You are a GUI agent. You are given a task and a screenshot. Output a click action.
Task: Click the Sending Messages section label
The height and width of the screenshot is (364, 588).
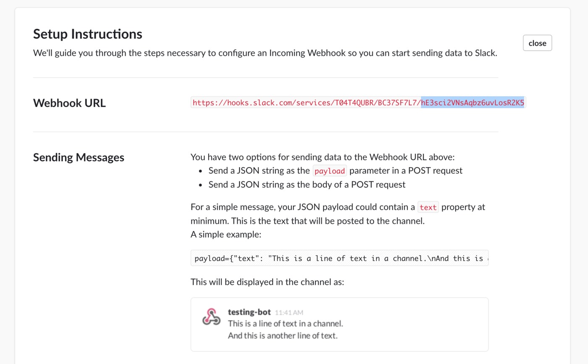click(x=79, y=157)
